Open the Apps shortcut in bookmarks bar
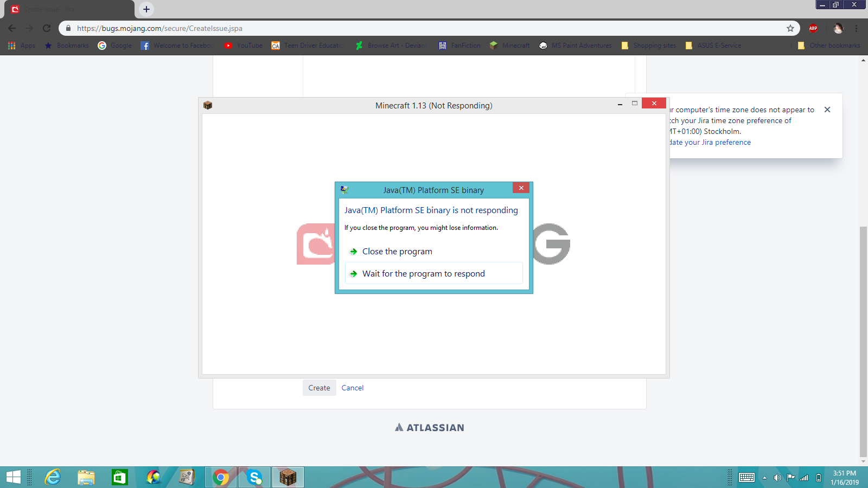The width and height of the screenshot is (868, 488). pos(22,46)
